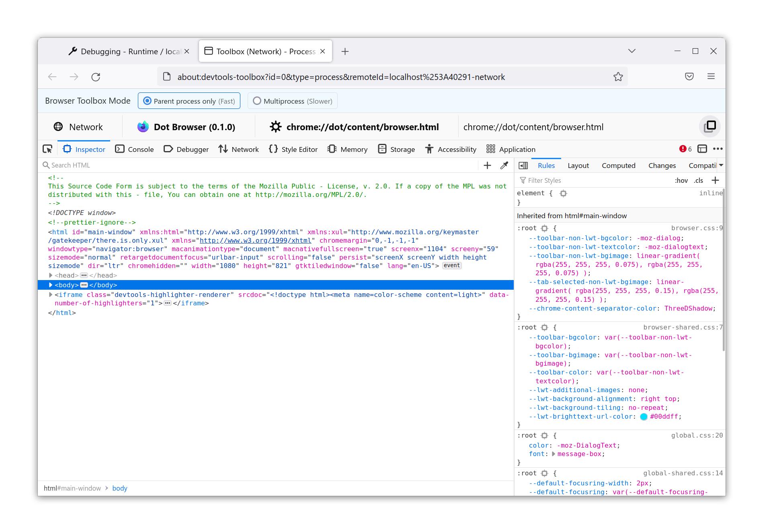The image size is (775, 532).
Task: Switch to the Computed sidebar tab
Action: pyautogui.click(x=618, y=166)
